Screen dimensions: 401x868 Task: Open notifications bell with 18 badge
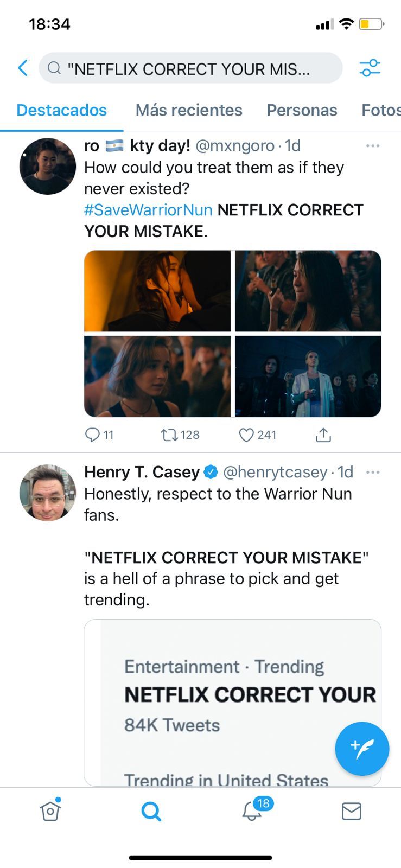[x=252, y=811]
